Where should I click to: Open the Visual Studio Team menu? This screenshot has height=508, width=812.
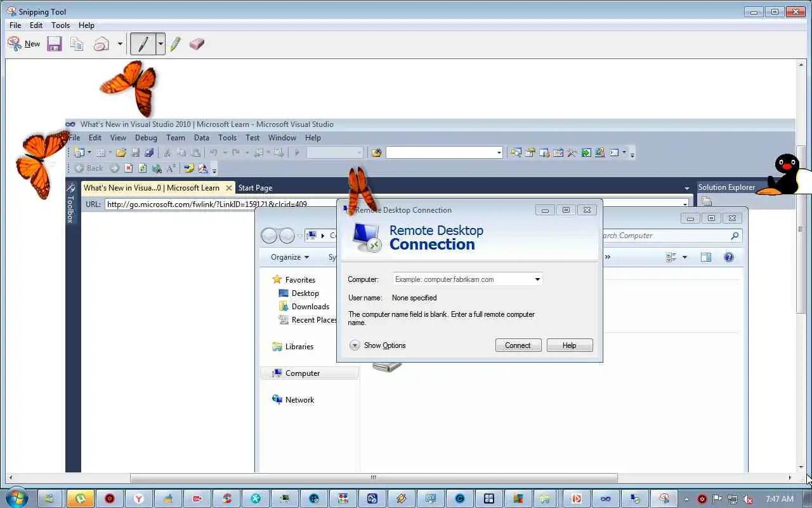tap(176, 137)
